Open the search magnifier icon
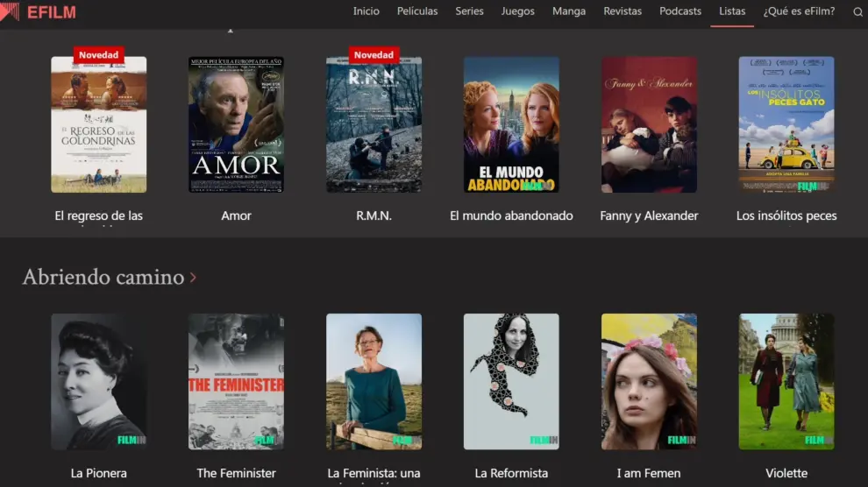 [857, 12]
